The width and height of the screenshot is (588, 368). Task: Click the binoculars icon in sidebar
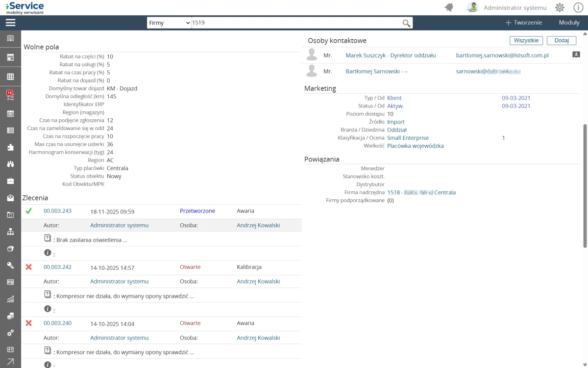(10, 164)
